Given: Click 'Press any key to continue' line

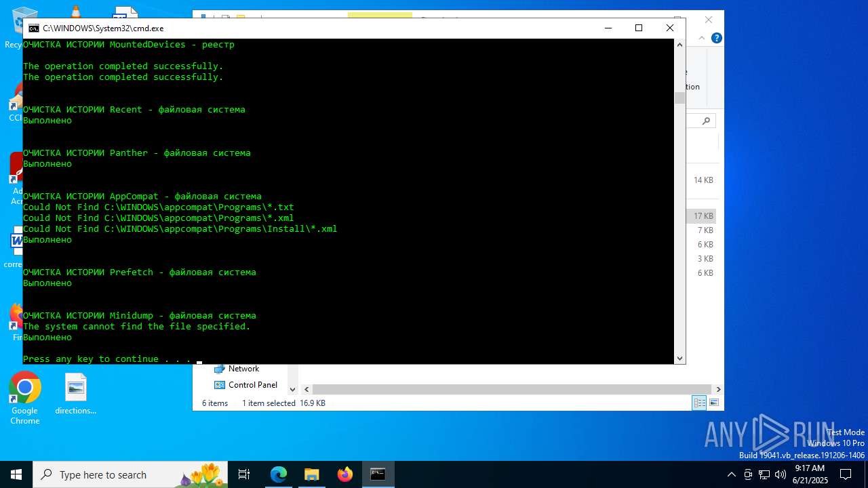Looking at the screenshot, I should tap(107, 359).
